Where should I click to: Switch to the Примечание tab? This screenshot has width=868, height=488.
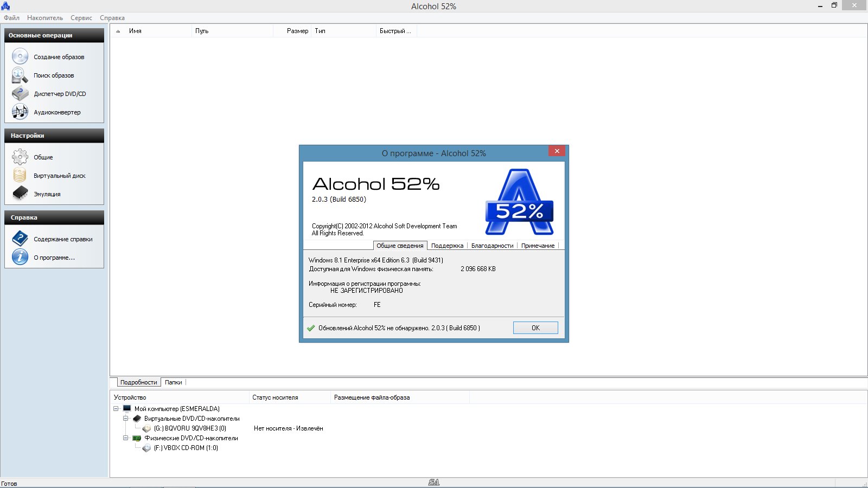point(538,246)
